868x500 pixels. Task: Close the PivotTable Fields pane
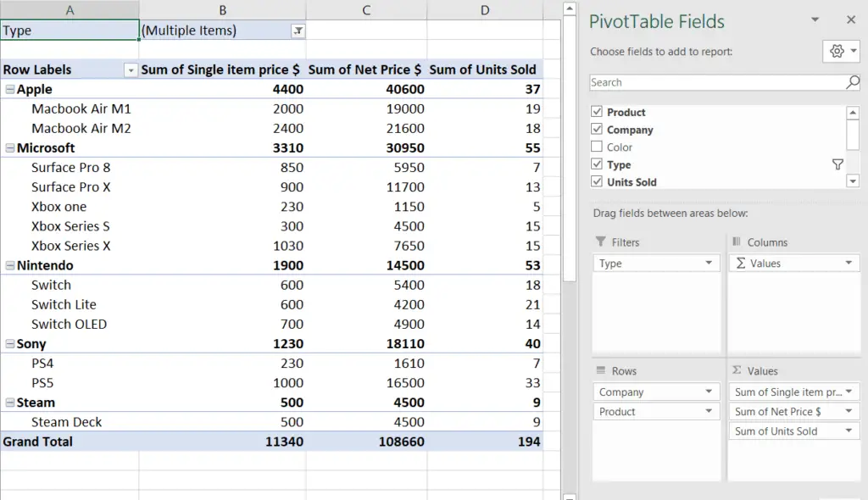[851, 20]
